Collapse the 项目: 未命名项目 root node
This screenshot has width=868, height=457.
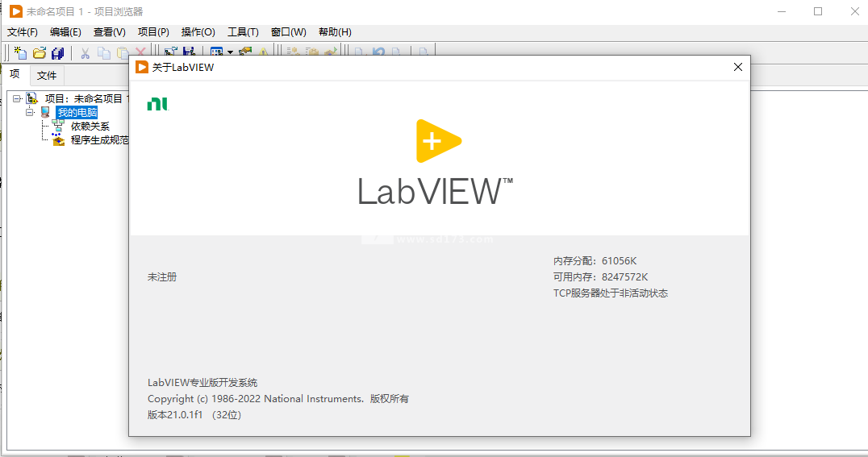[x=17, y=98]
